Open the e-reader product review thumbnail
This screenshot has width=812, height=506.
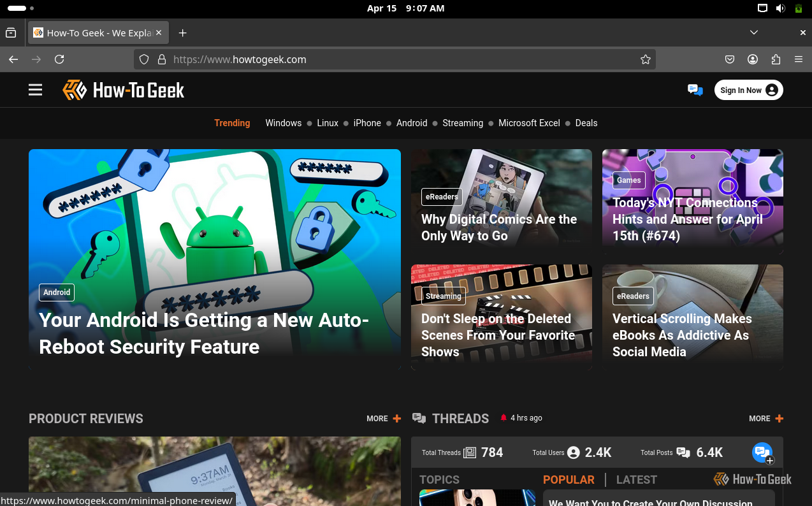pos(215,471)
